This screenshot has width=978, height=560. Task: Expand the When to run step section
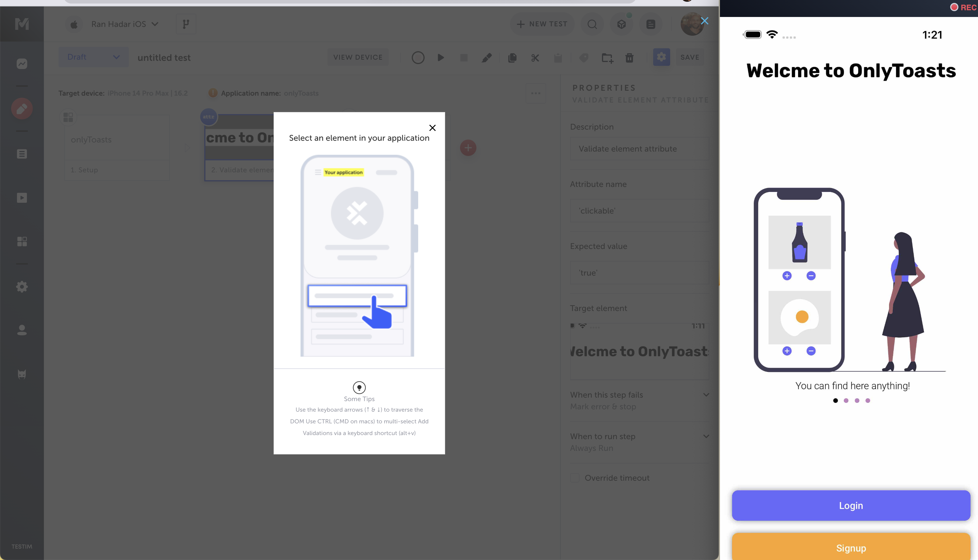tap(640, 442)
